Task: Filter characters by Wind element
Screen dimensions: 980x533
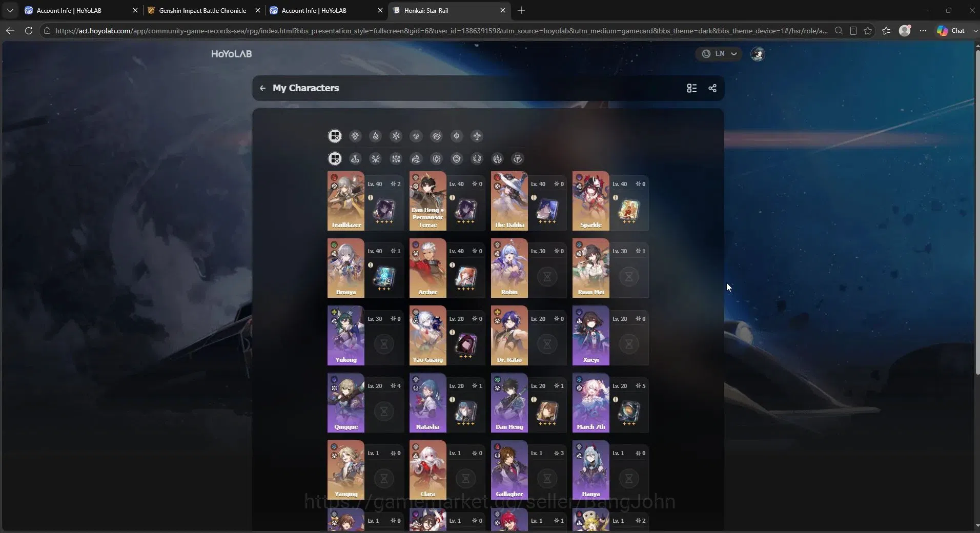Action: pos(436,136)
